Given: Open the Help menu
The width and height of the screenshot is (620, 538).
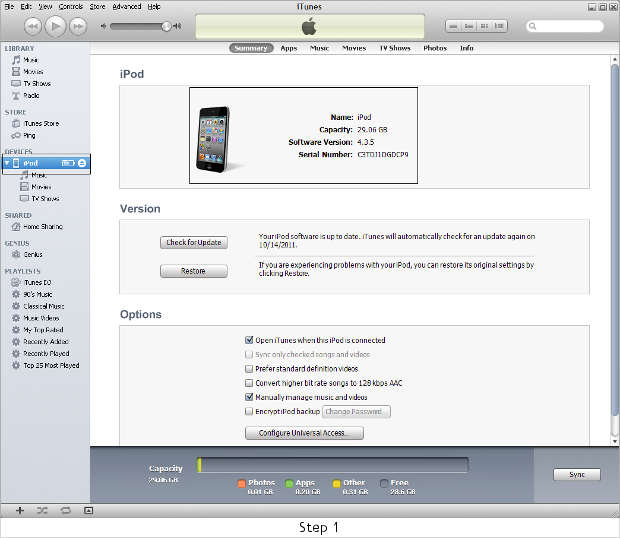Looking at the screenshot, I should click(154, 6).
